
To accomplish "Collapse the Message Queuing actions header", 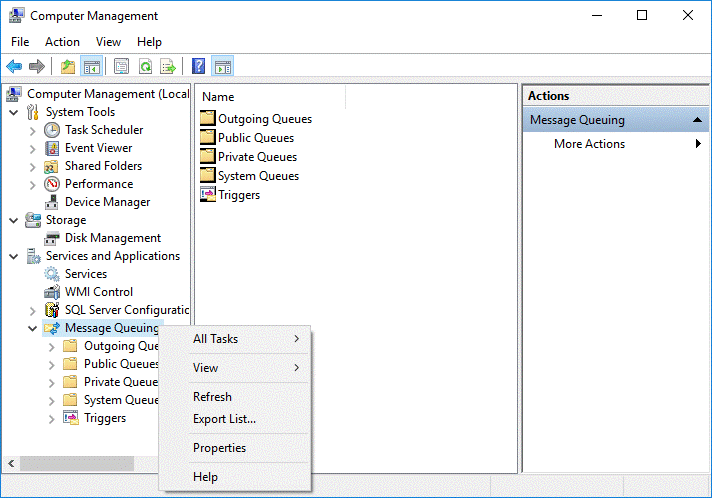I will [x=696, y=120].
